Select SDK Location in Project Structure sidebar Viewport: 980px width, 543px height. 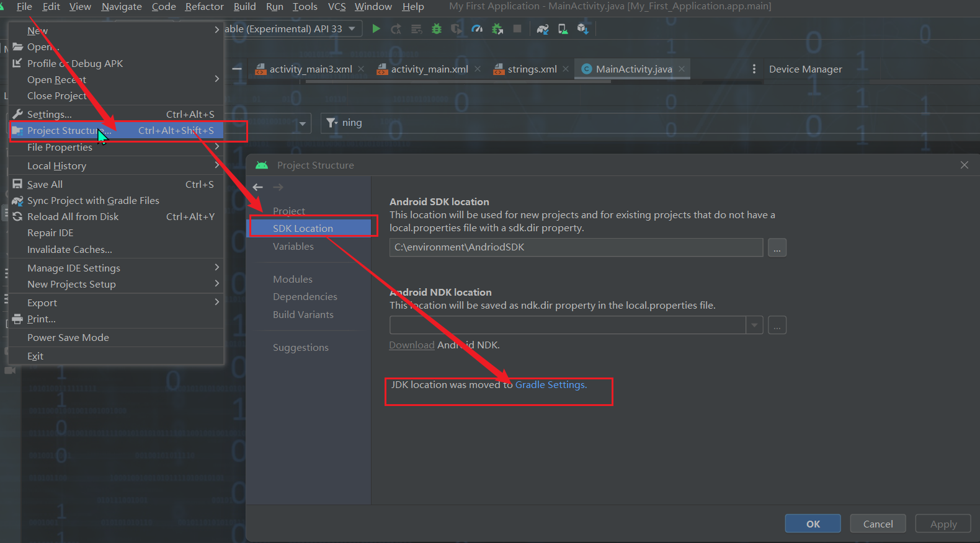coord(310,228)
